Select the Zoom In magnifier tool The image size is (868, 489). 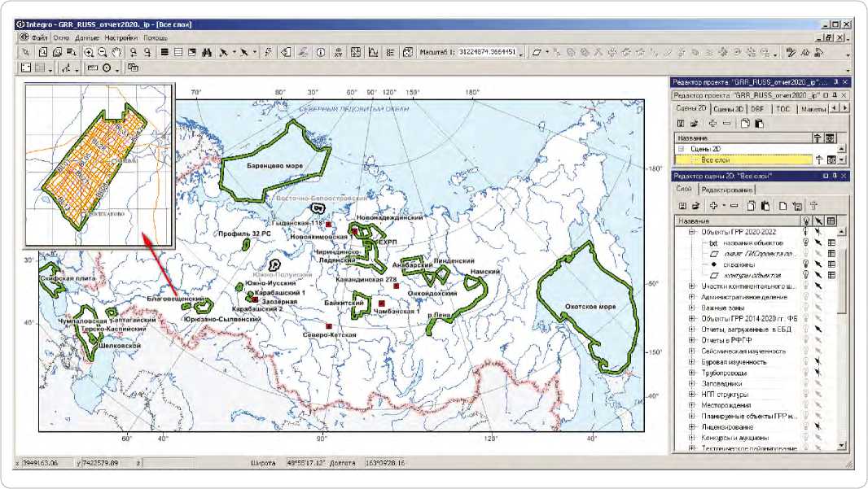click(88, 52)
